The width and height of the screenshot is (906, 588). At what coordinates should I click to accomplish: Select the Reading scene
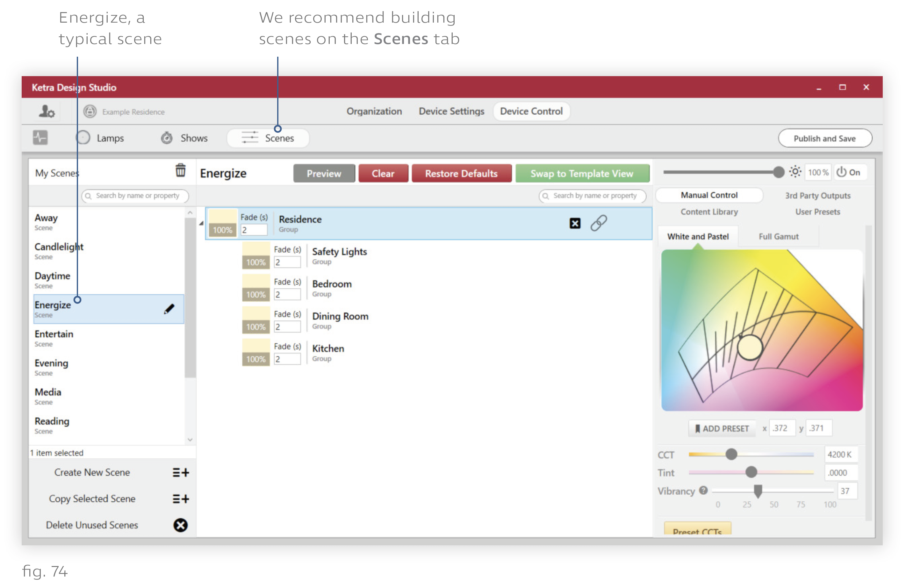point(109,426)
